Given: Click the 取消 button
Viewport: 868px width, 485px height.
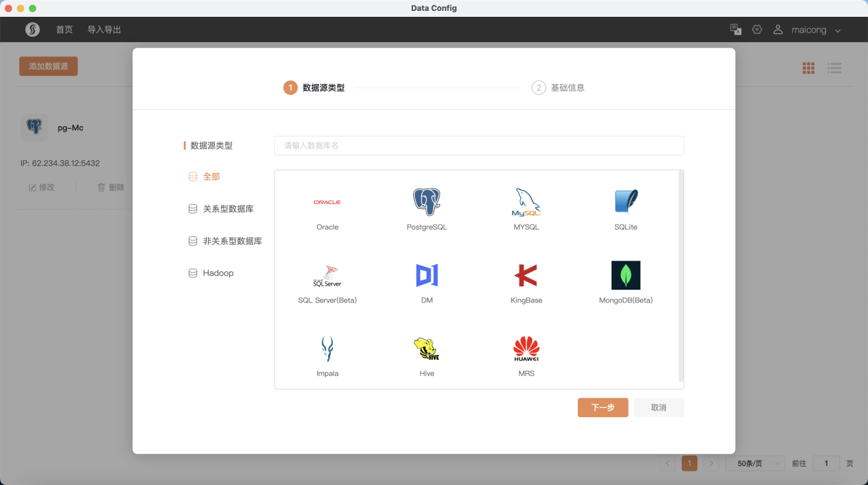Looking at the screenshot, I should 658,408.
